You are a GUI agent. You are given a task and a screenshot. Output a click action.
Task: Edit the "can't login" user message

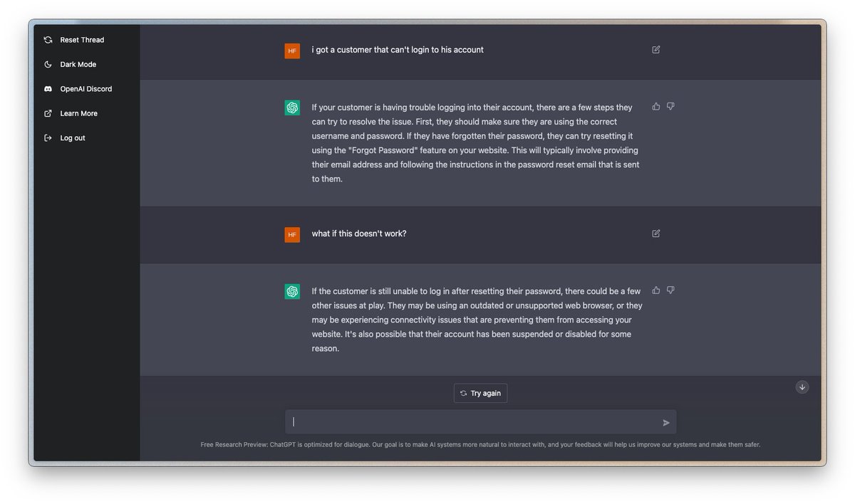tap(655, 50)
